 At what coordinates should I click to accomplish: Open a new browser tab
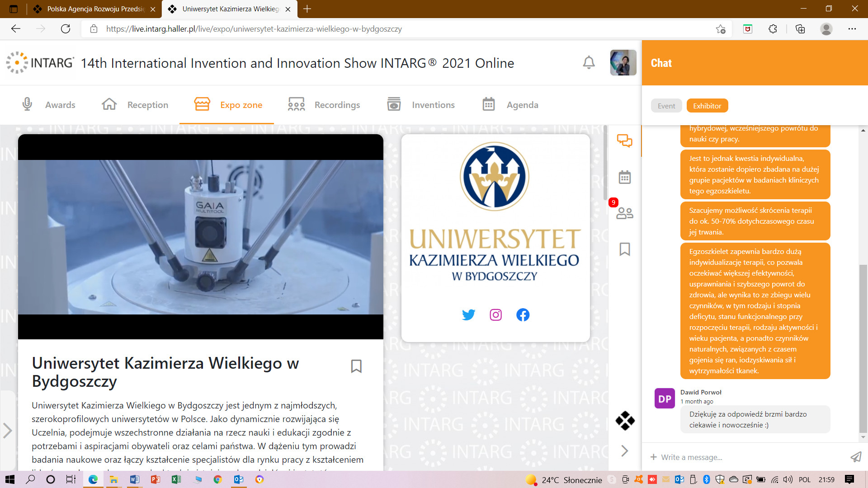coord(307,9)
